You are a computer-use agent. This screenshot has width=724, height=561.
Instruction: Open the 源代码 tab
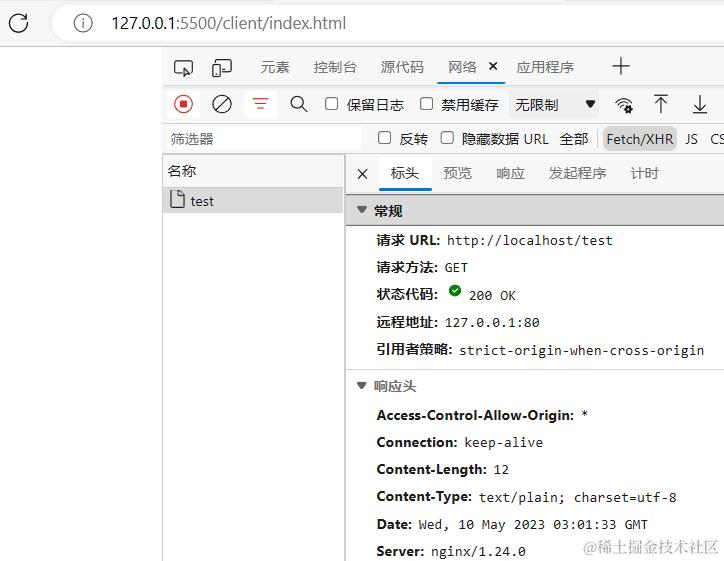pos(402,67)
